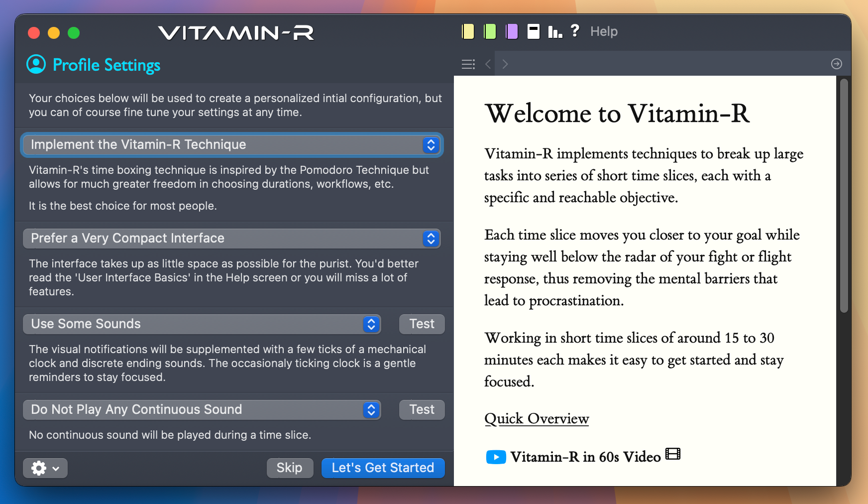Screen dimensions: 868x504
Task: Click the Profile Settings user icon
Action: [36, 64]
